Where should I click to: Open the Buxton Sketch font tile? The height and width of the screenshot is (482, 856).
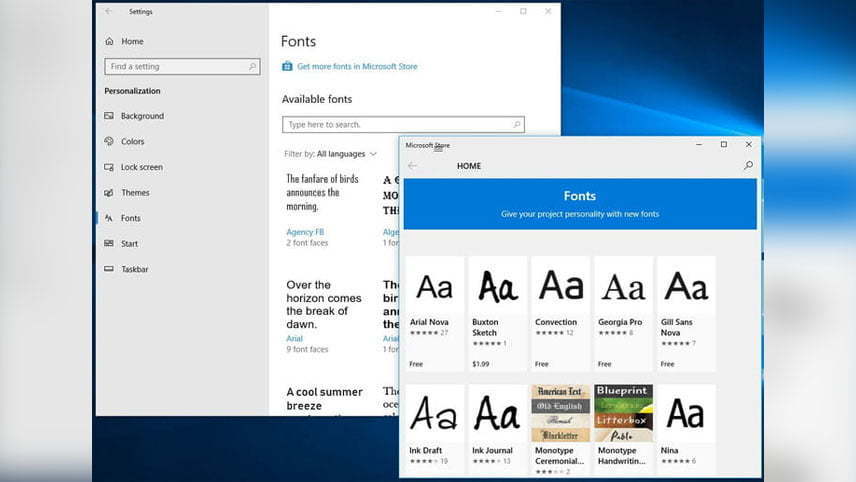click(497, 314)
